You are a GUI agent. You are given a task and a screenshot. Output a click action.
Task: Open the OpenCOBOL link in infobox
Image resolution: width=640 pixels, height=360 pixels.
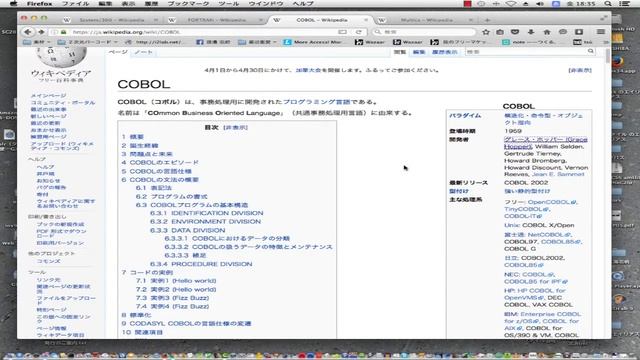[x=551, y=202]
